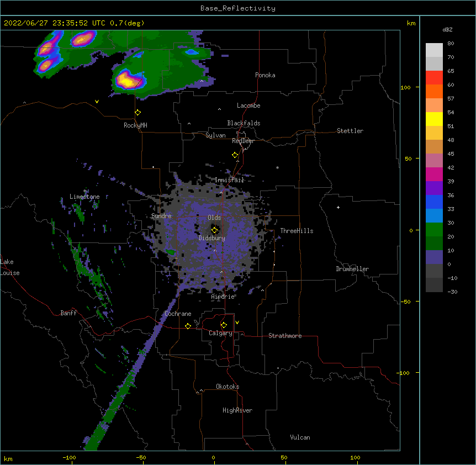Viewport: 476px width, 465px height.
Task: Click the Drumheller town label
Action: [352, 269]
